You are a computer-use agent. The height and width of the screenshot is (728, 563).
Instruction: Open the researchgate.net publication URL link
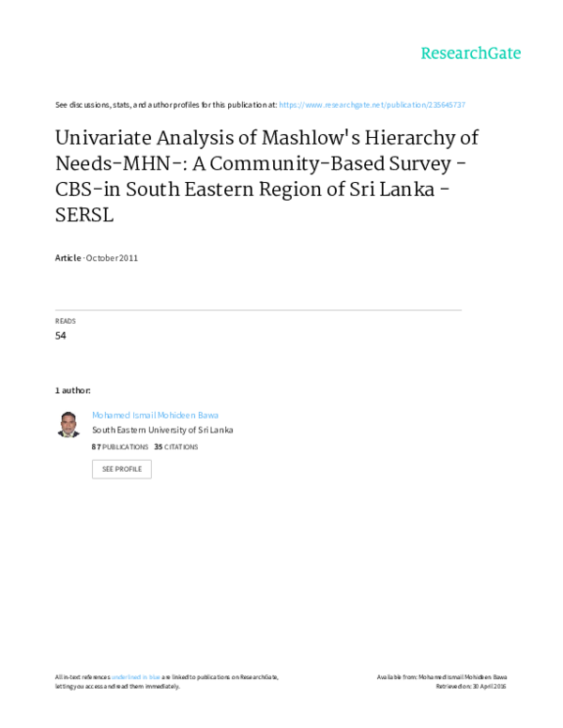point(373,105)
